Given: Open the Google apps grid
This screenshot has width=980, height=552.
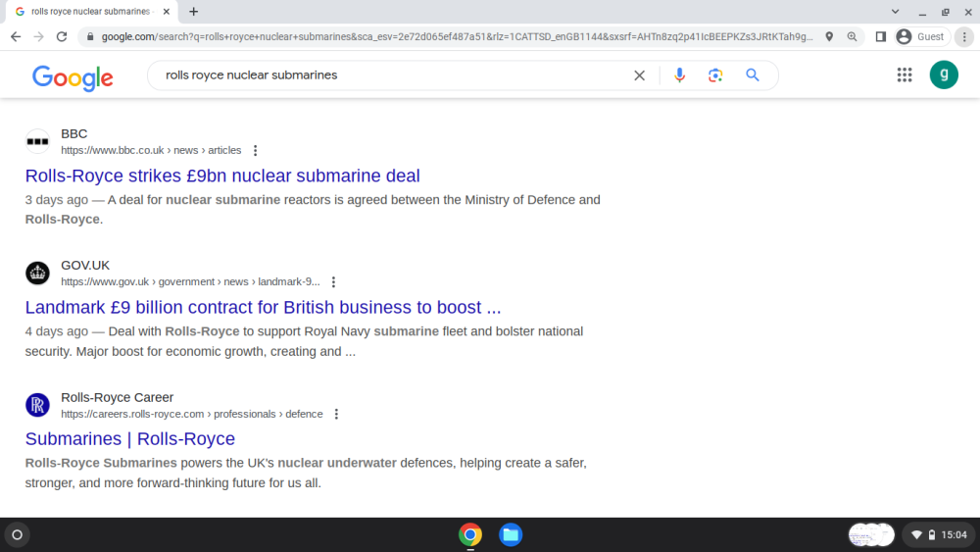Looking at the screenshot, I should pyautogui.click(x=905, y=75).
